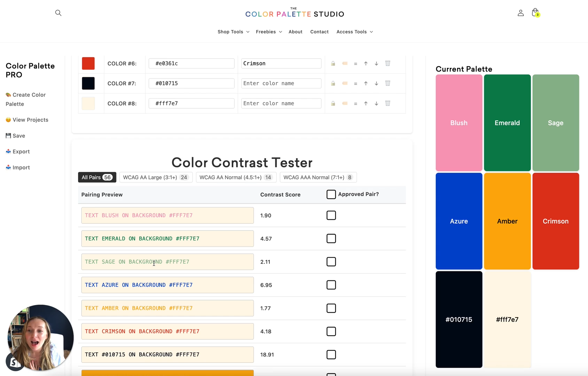This screenshot has width=588, height=376.
Task: Filter by WCAG AAA Normal (7:1+)
Action: tap(318, 177)
